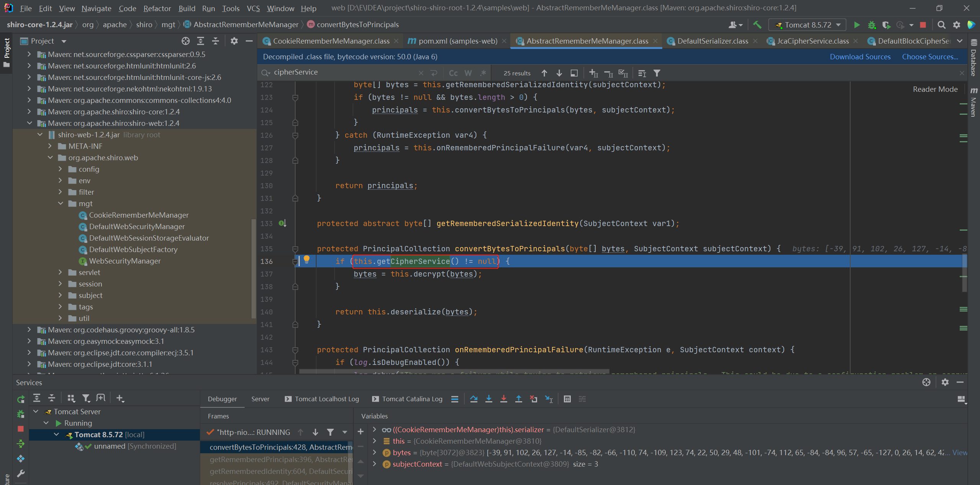Image resolution: width=980 pixels, height=485 pixels.
Task: Open Tomcat 8.5.72 run configuration dropdown
Action: click(808, 25)
